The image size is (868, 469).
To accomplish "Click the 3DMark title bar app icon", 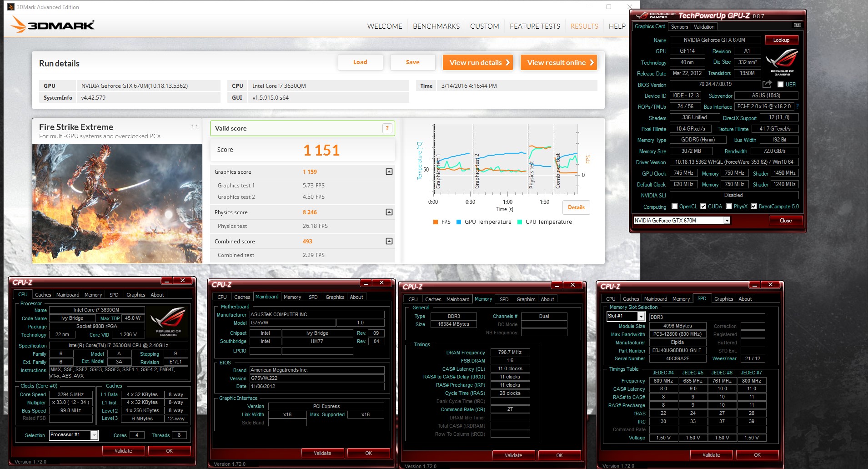I will coord(11,7).
